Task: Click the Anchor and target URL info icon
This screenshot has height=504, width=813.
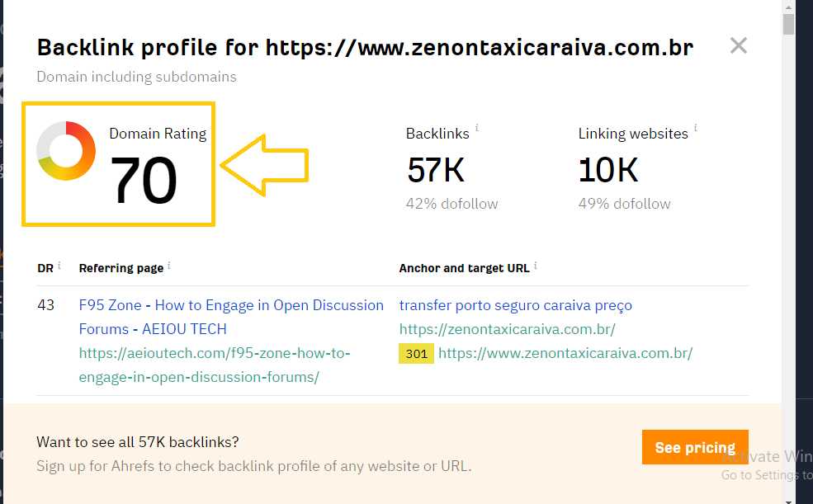Action: point(535,265)
